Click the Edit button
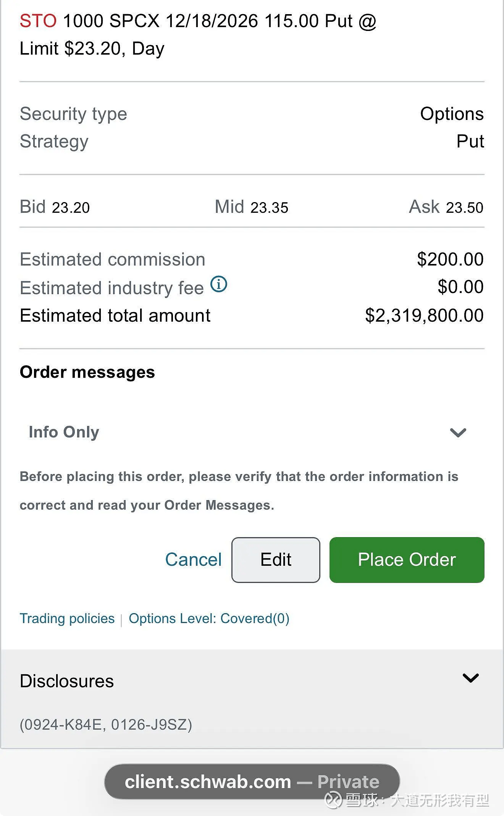Screen dimensions: 504x816 (276, 560)
